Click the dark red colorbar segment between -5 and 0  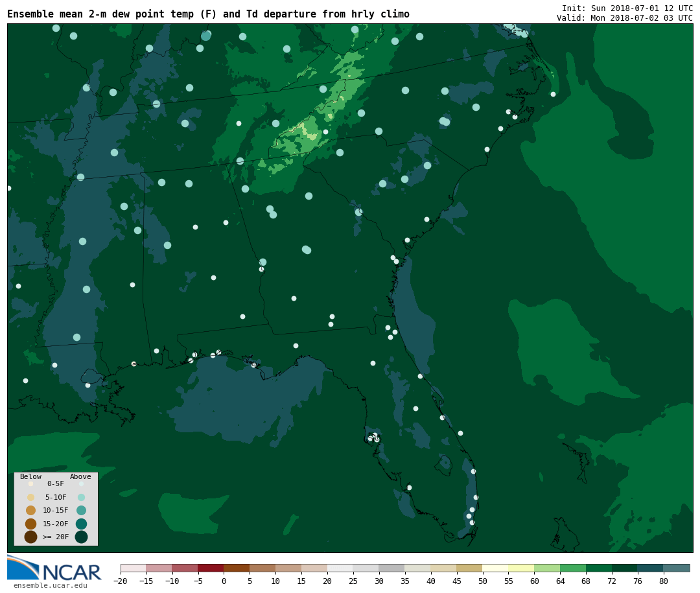(211, 568)
